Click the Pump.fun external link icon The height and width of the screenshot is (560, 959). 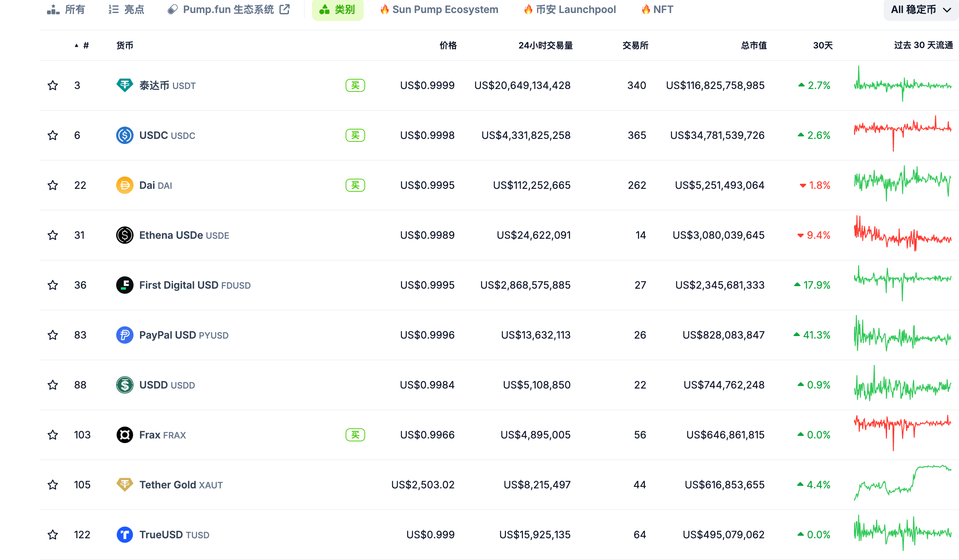coord(285,9)
